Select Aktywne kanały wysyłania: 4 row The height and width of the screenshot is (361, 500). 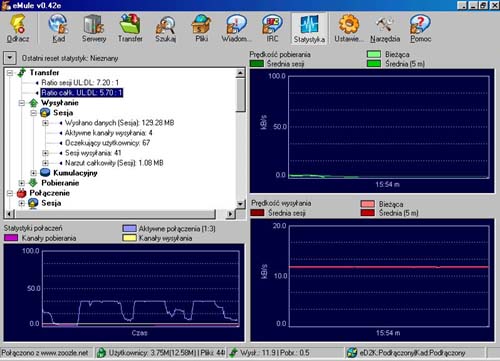[109, 133]
